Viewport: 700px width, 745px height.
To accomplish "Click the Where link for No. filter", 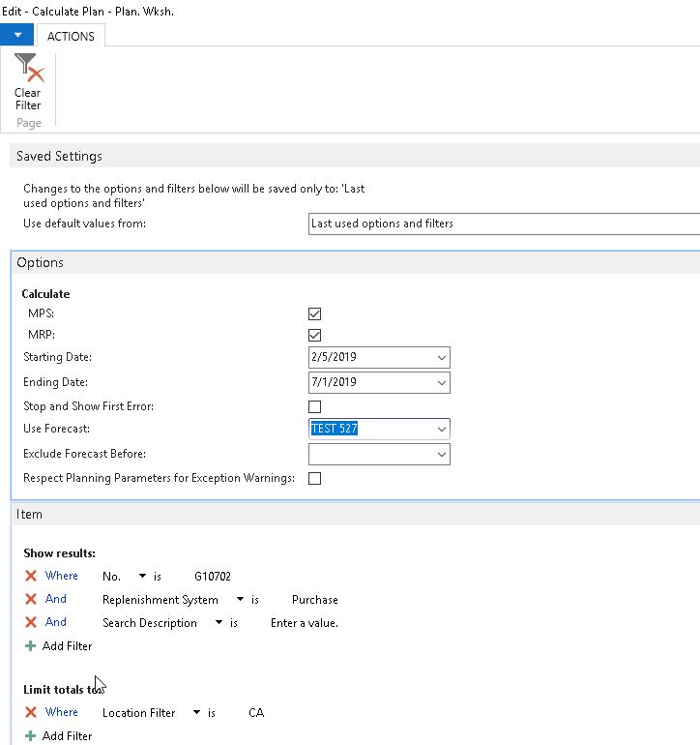I will pos(62,576).
